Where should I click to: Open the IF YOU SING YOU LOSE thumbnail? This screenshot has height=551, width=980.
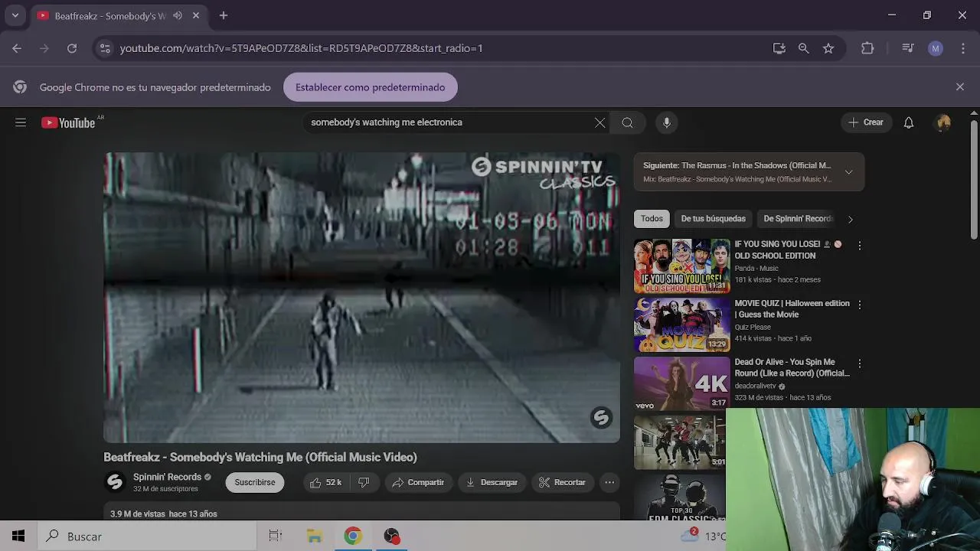point(681,266)
